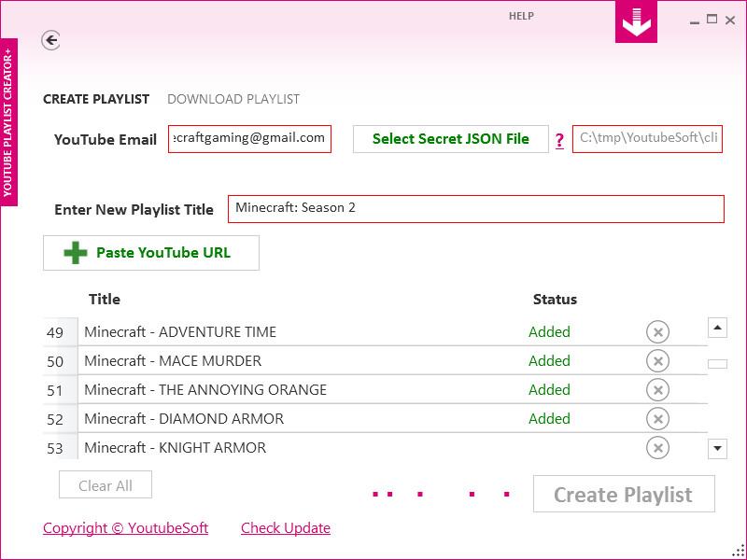Image resolution: width=747 pixels, height=560 pixels.
Task: Remove Minecraft - ADVENTURE TIME from list
Action: click(x=657, y=332)
